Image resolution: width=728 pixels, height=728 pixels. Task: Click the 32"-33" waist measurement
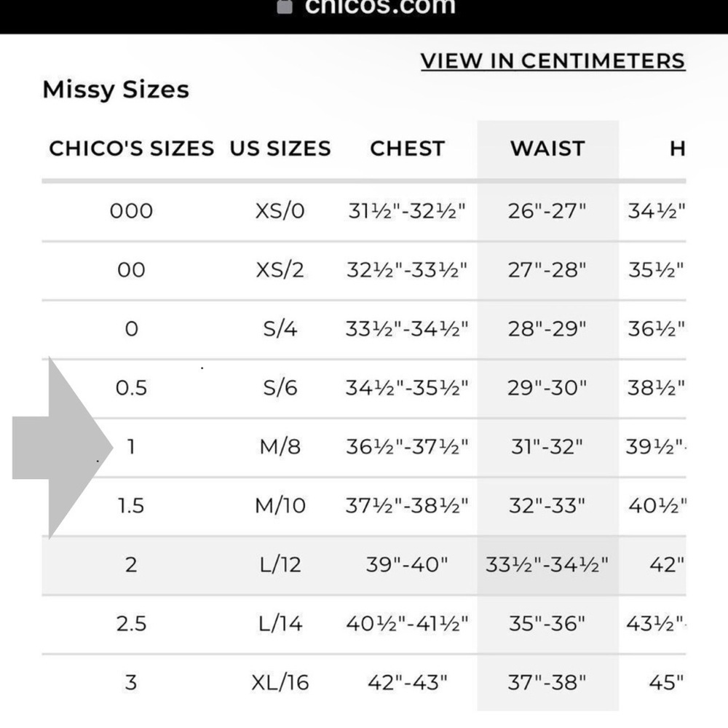pyautogui.click(x=547, y=506)
